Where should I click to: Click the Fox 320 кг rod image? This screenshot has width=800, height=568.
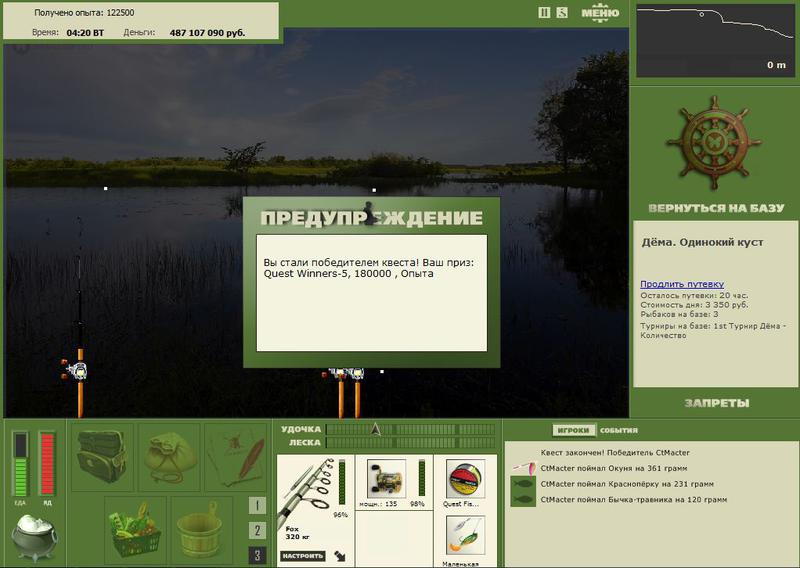tap(306, 491)
